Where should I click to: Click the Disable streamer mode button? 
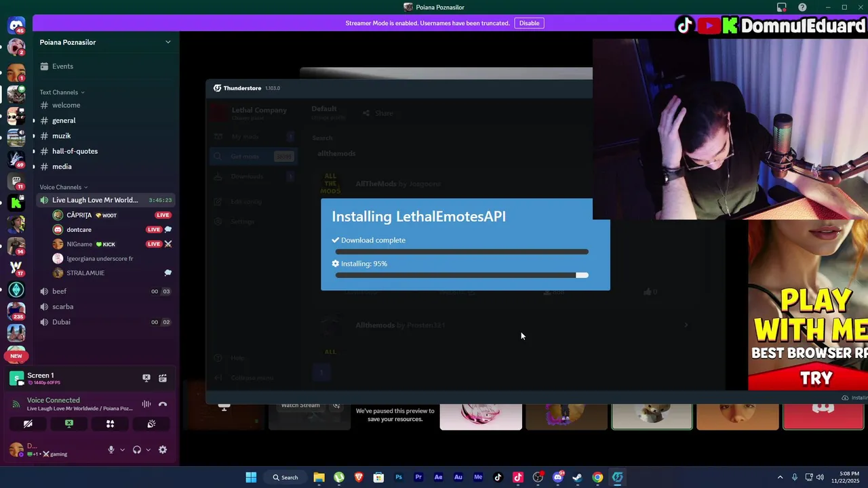[x=529, y=23]
